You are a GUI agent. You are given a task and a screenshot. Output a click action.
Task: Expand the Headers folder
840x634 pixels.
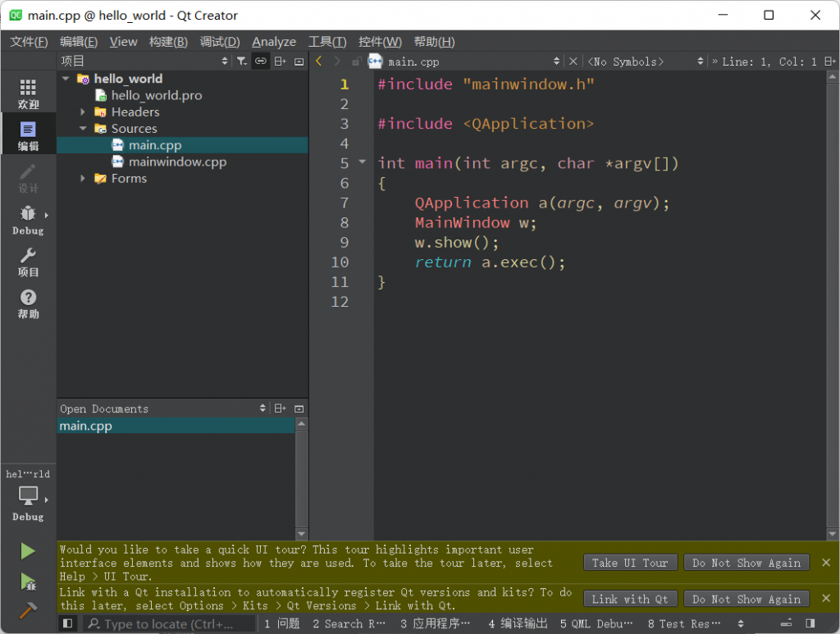click(x=83, y=112)
